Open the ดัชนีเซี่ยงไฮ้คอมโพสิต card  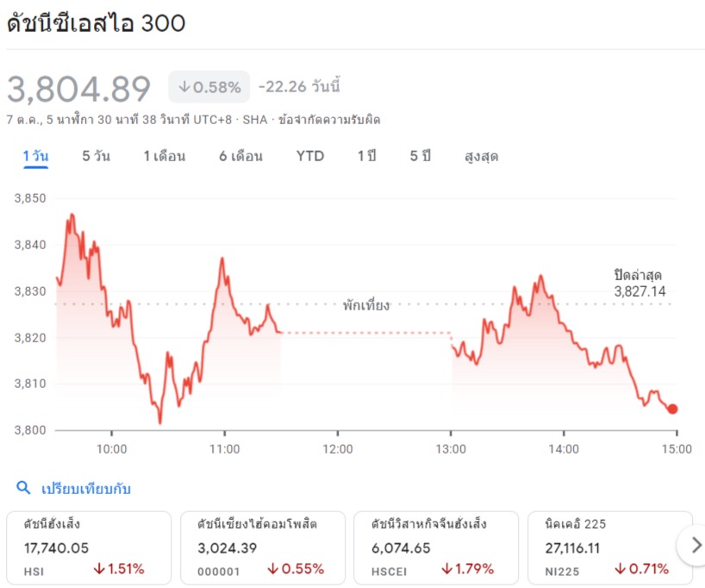[262, 547]
